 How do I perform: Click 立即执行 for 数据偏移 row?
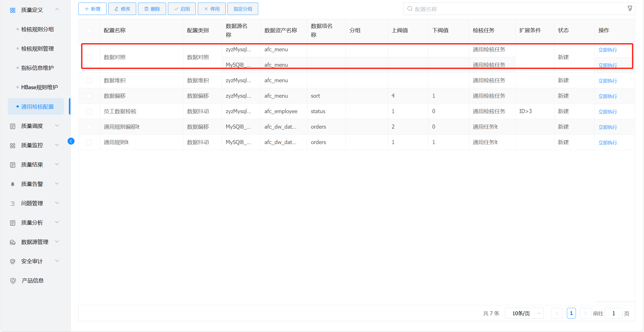pyautogui.click(x=607, y=96)
